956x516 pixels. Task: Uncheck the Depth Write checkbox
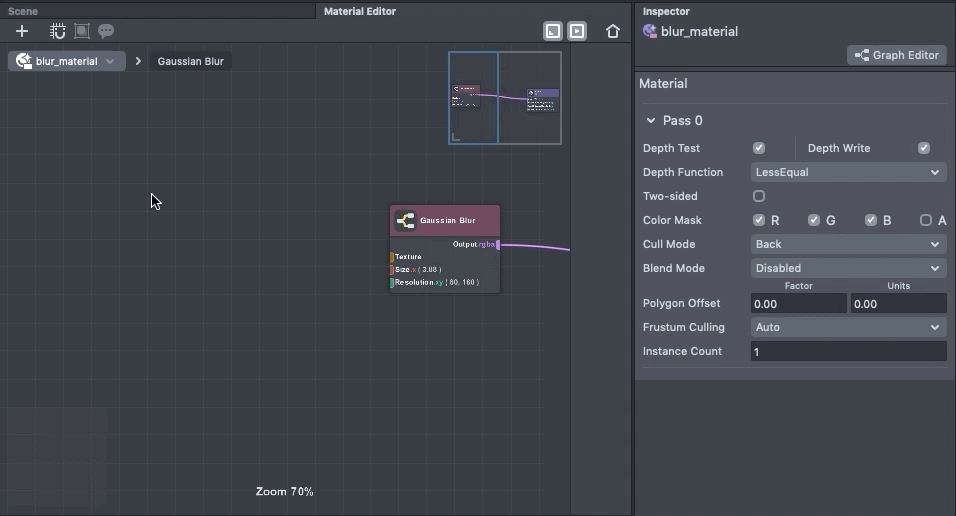924,148
